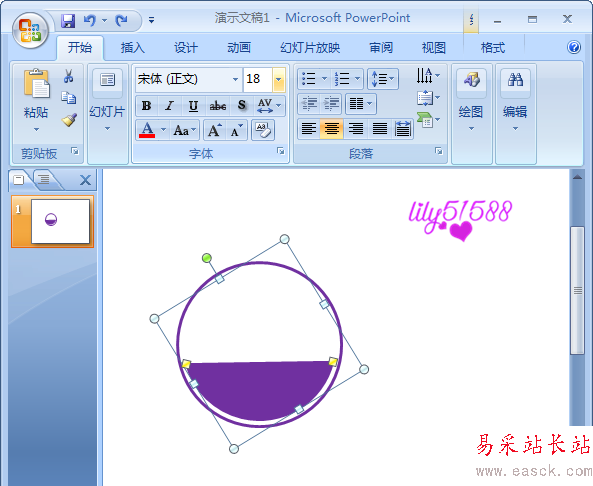Screen dimensions: 593x486
Task: Switch to the 视图 ribbon tab
Action: tap(433, 48)
